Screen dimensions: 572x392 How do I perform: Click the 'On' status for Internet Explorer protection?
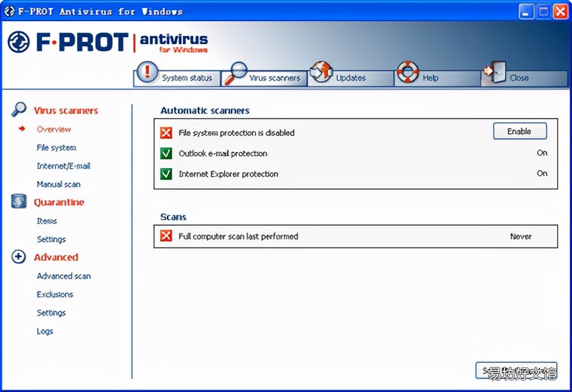(x=542, y=173)
